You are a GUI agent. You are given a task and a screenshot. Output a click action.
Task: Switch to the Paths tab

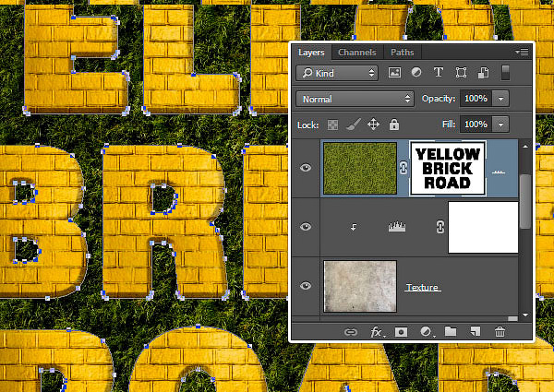point(402,53)
